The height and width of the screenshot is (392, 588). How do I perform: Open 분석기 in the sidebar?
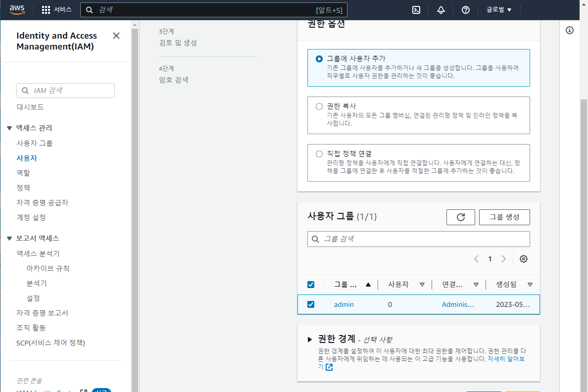pos(37,284)
